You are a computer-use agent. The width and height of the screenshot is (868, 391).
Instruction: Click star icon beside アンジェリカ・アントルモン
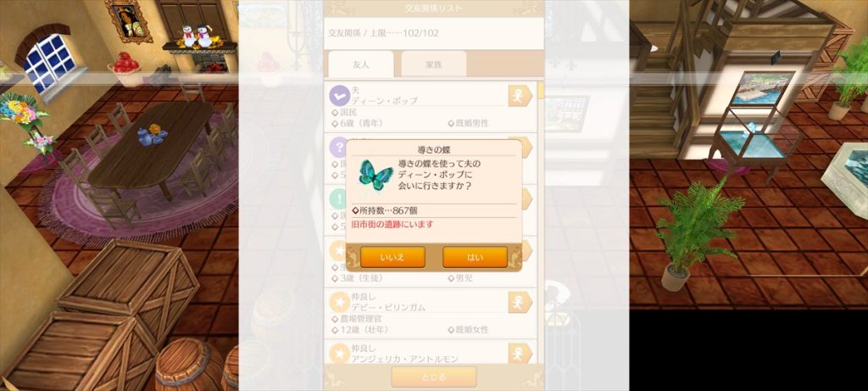tap(339, 353)
